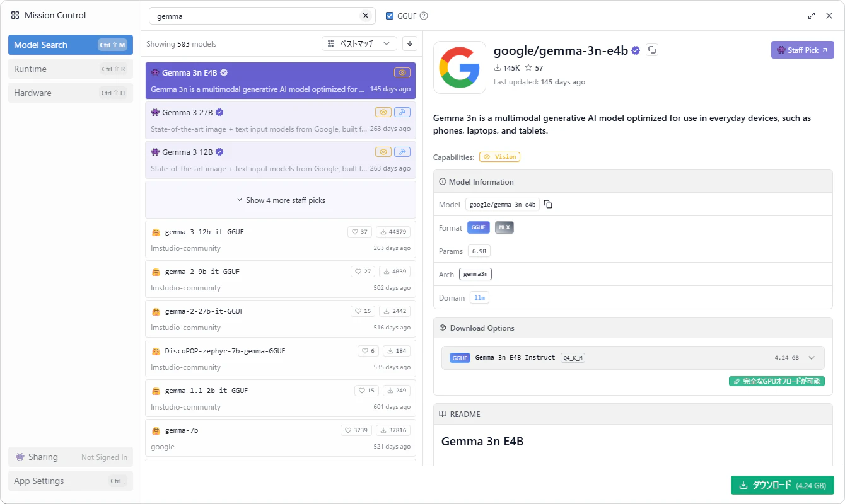Open the GGUF help question mark
This screenshot has width=845, height=504.
click(x=424, y=16)
